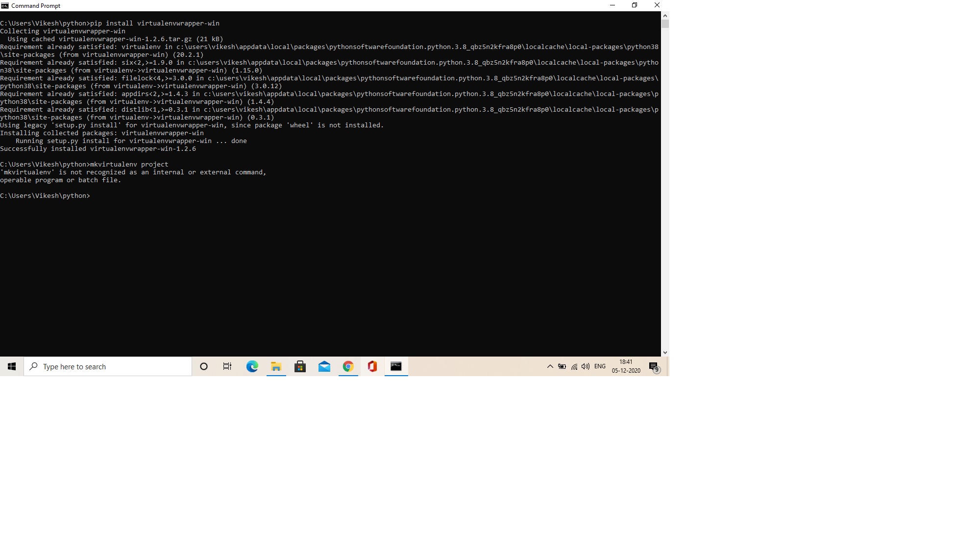
Task: Click the ENG language indicator in taskbar
Action: [x=600, y=366]
